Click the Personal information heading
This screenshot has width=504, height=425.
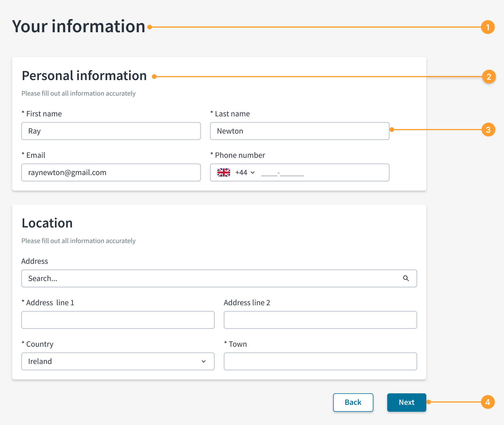[x=84, y=76]
